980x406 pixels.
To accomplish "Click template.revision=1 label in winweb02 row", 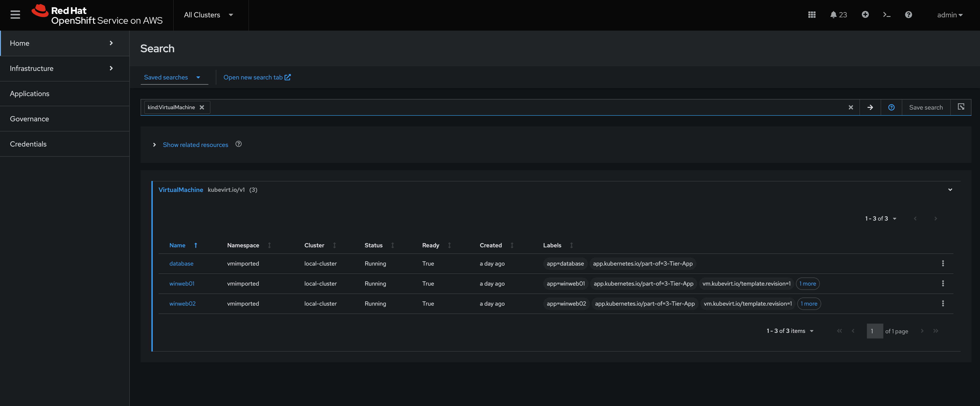I will coord(748,303).
